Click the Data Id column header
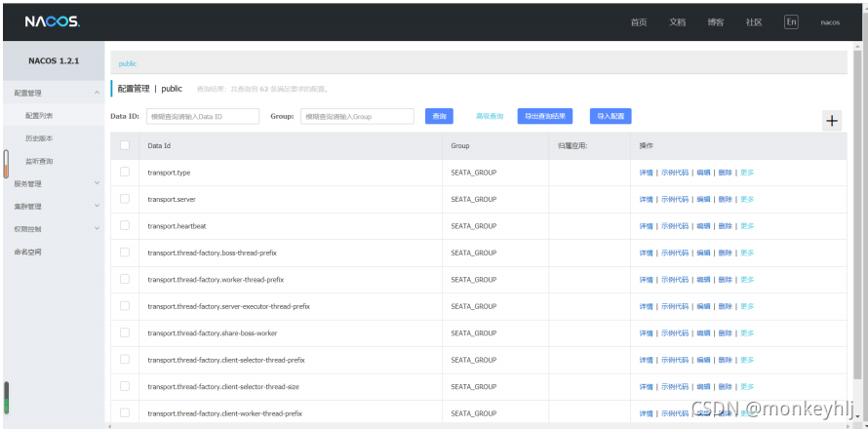The width and height of the screenshot is (868, 429). click(159, 145)
